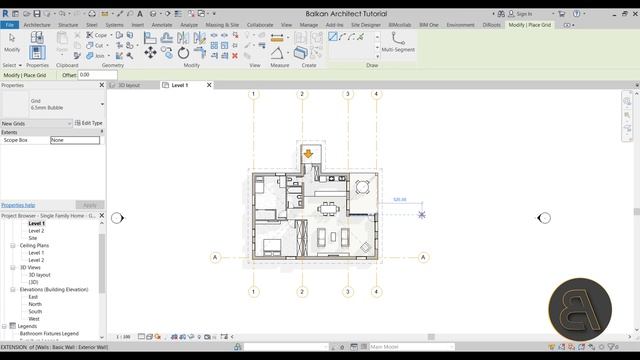The height and width of the screenshot is (360, 640).
Task: Click the Help question mark icon
Action: point(576,14)
